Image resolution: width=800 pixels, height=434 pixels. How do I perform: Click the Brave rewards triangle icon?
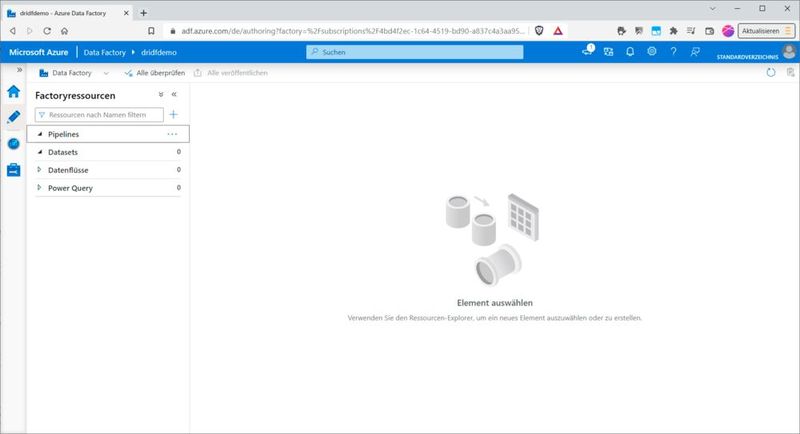558,31
